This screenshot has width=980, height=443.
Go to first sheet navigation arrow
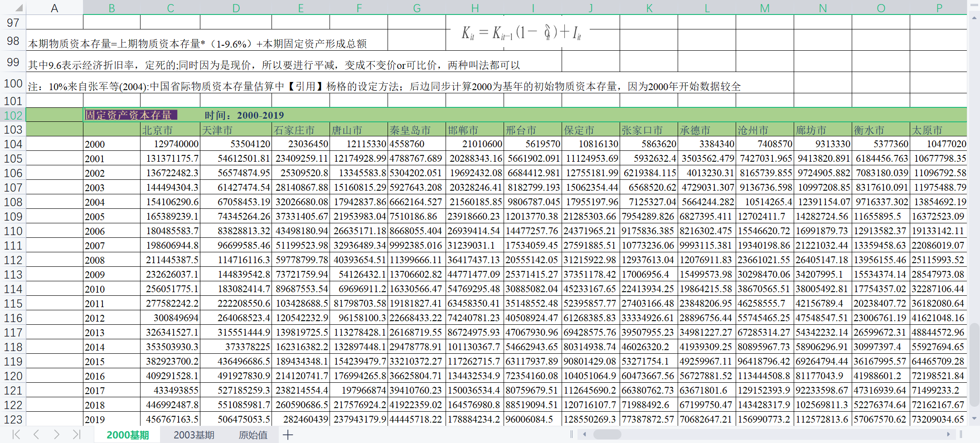[16, 435]
